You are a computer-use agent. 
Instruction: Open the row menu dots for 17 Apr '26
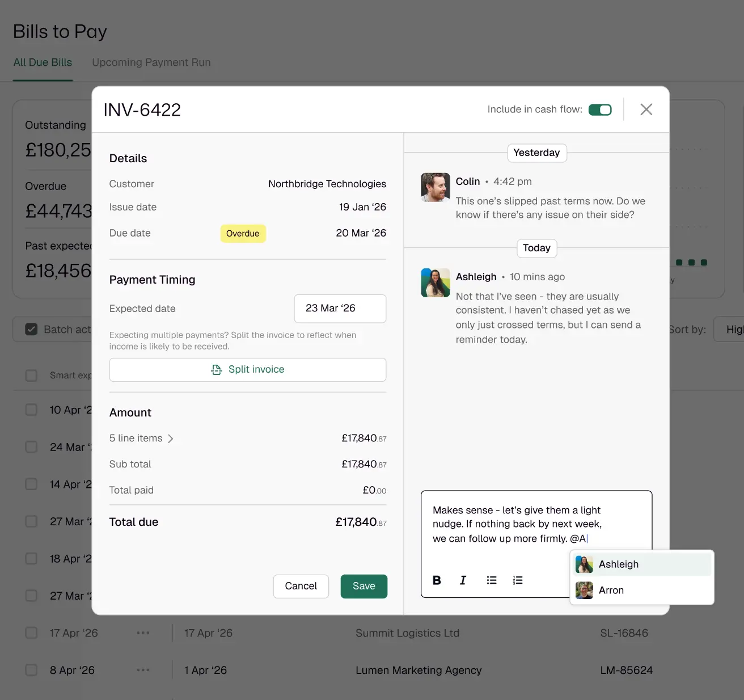tap(143, 632)
